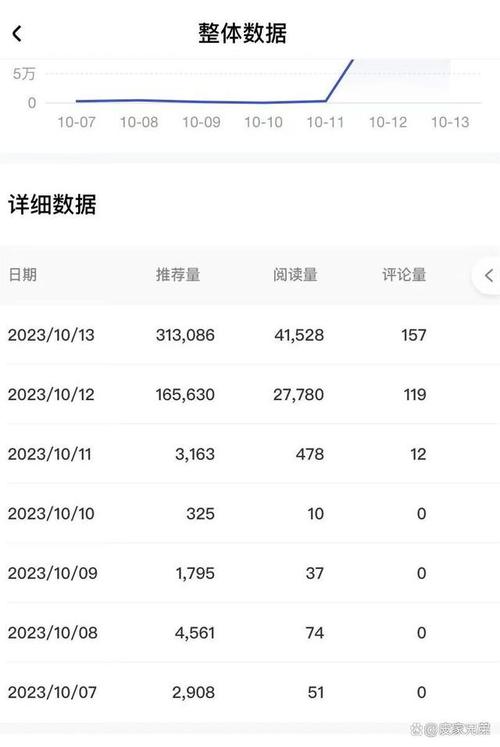Click the 1,795 recommendation value

coord(195,573)
